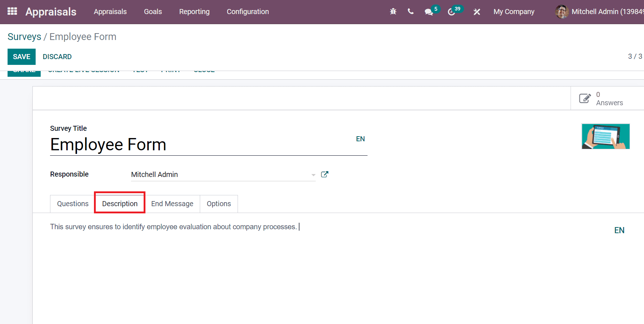Click the survey background image thumbnail
644x324 pixels.
(x=605, y=136)
